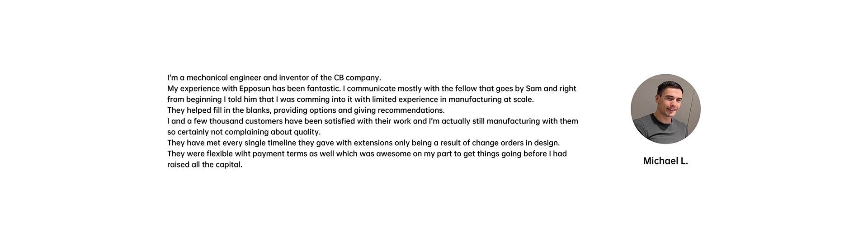Click the final line 'raised all the capital.'
The image size is (868, 249).
[205, 165]
